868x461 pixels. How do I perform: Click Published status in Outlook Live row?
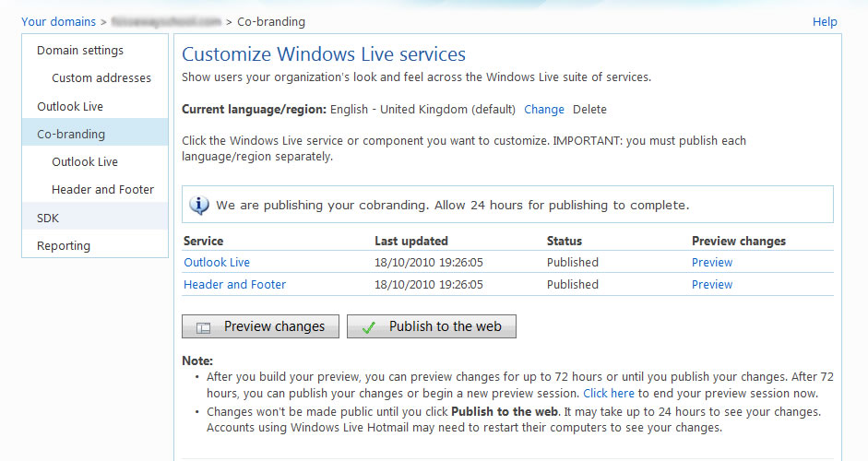573,263
